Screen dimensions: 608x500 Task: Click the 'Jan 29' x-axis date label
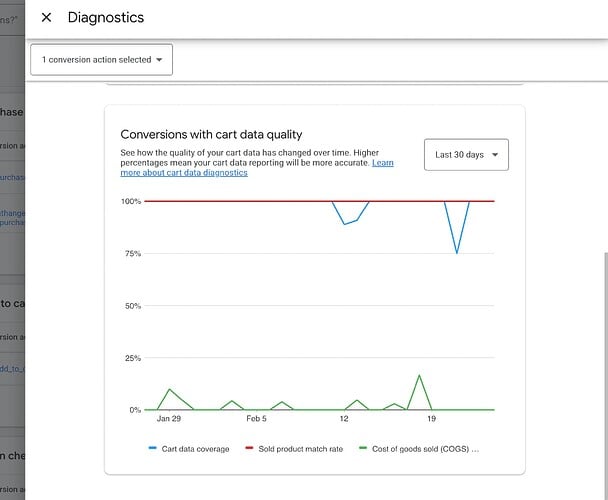pos(169,419)
